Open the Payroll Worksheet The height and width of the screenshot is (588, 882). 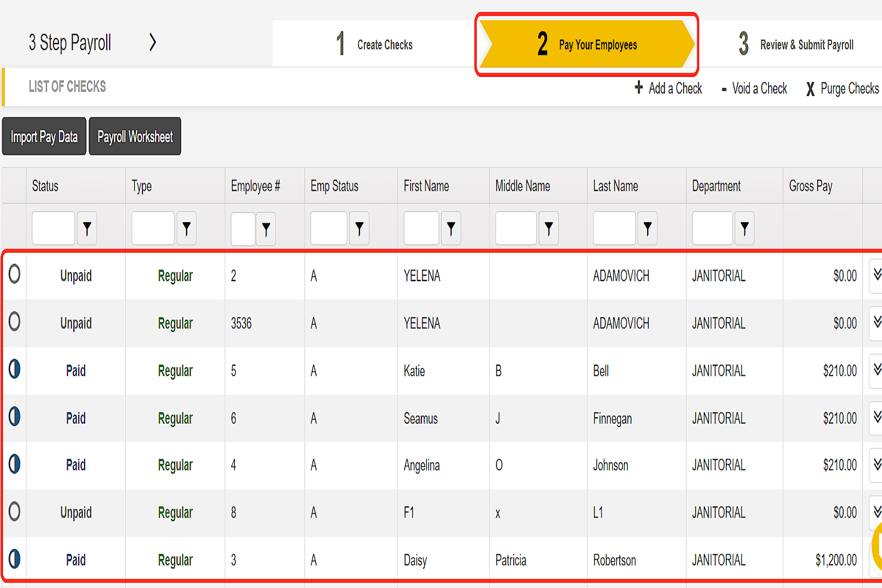135,136
